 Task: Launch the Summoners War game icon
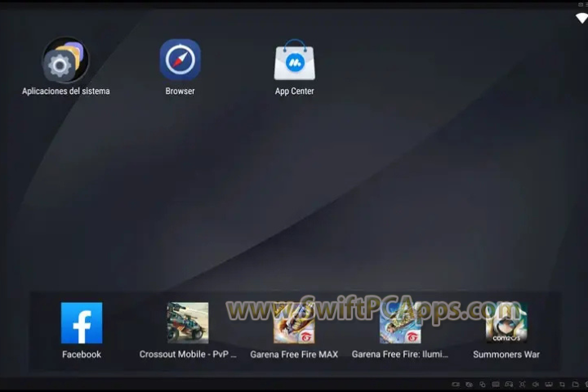[x=506, y=323]
